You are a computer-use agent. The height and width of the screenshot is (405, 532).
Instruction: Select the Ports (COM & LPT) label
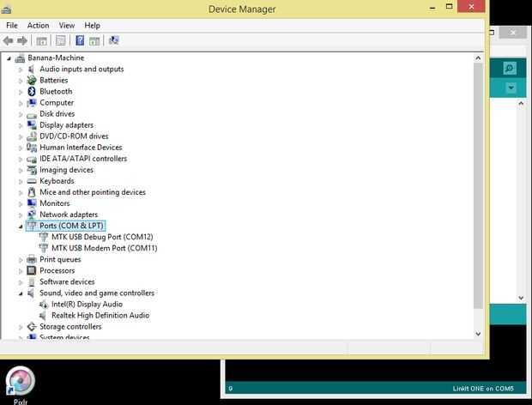tap(71, 226)
